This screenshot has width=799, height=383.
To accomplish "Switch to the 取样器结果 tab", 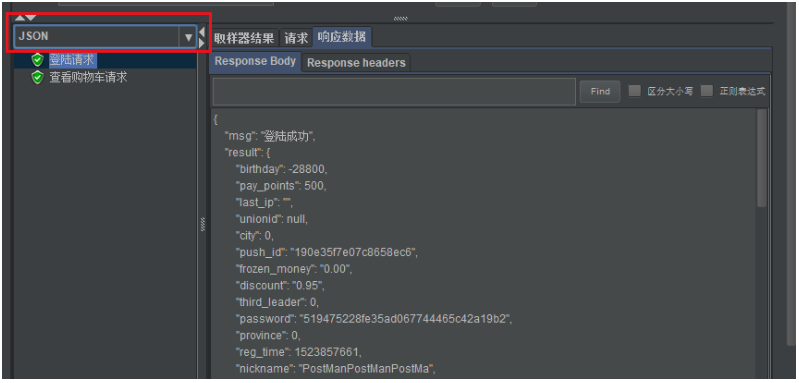I will point(244,38).
